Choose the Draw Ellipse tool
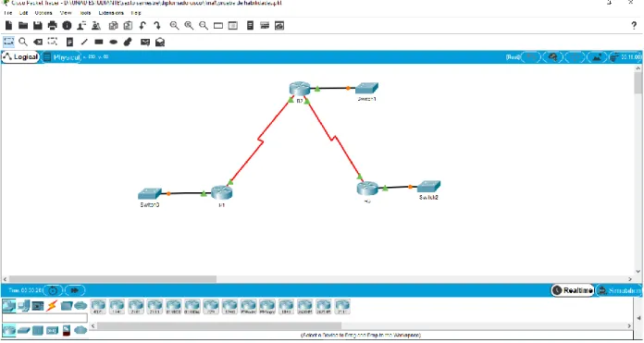The width and height of the screenshot is (644, 343). (114, 42)
